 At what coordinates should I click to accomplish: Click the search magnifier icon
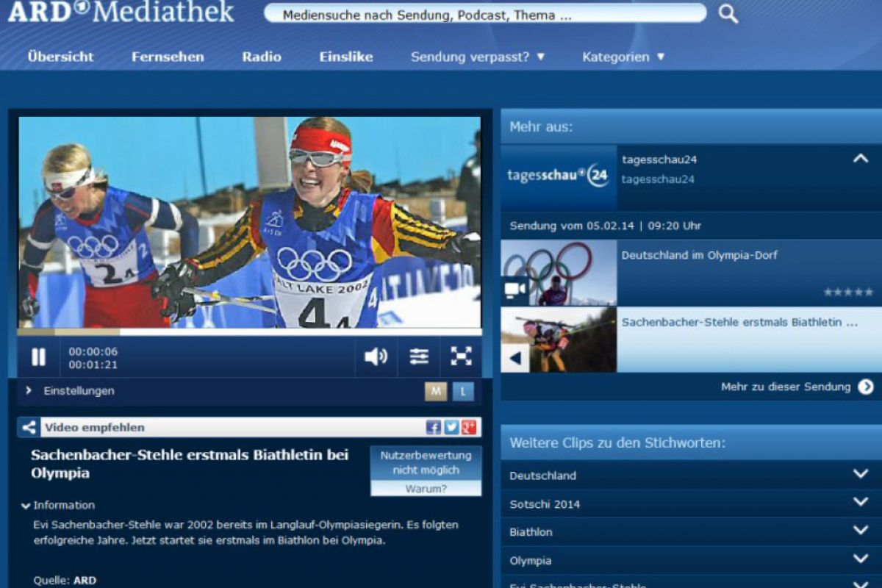[728, 14]
